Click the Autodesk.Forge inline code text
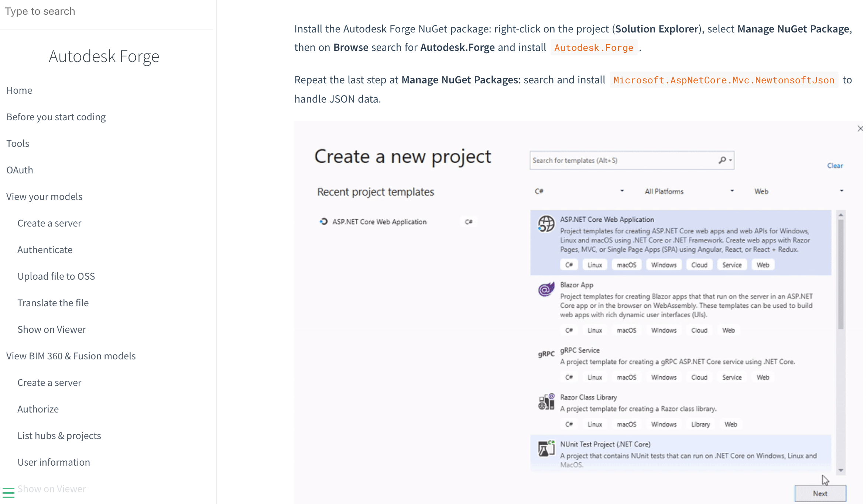Screen dimensions: 867x504 (594, 48)
